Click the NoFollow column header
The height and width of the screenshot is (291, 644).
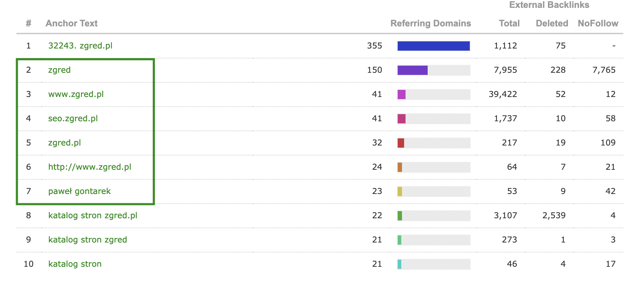click(598, 24)
